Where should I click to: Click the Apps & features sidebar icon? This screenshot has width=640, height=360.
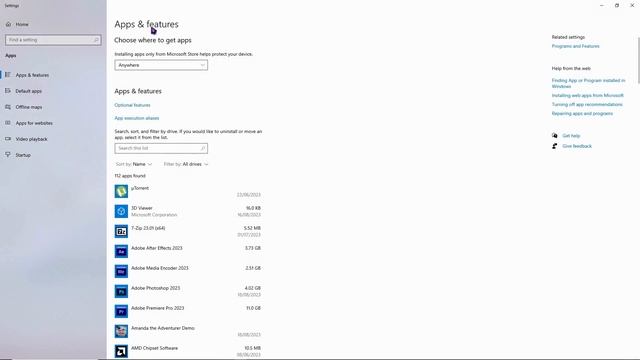(8, 75)
